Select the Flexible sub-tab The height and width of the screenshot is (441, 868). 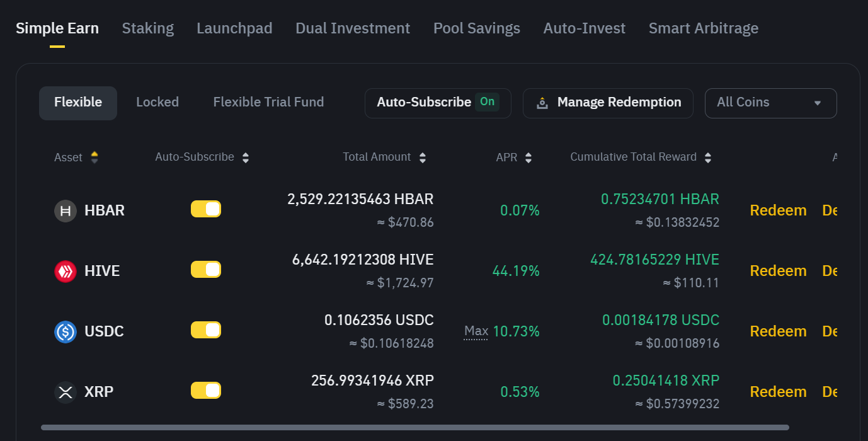(x=78, y=103)
